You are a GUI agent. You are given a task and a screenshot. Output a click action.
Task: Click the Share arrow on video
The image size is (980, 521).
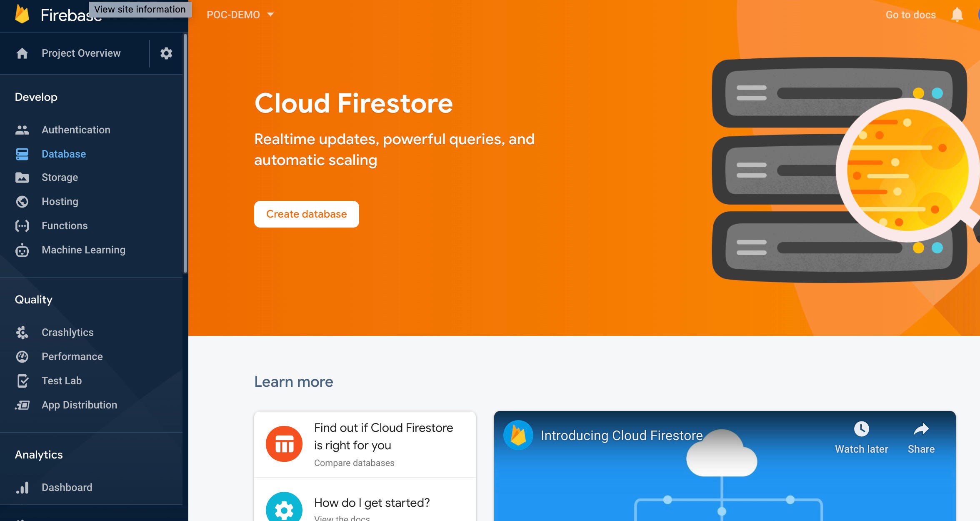click(x=921, y=429)
